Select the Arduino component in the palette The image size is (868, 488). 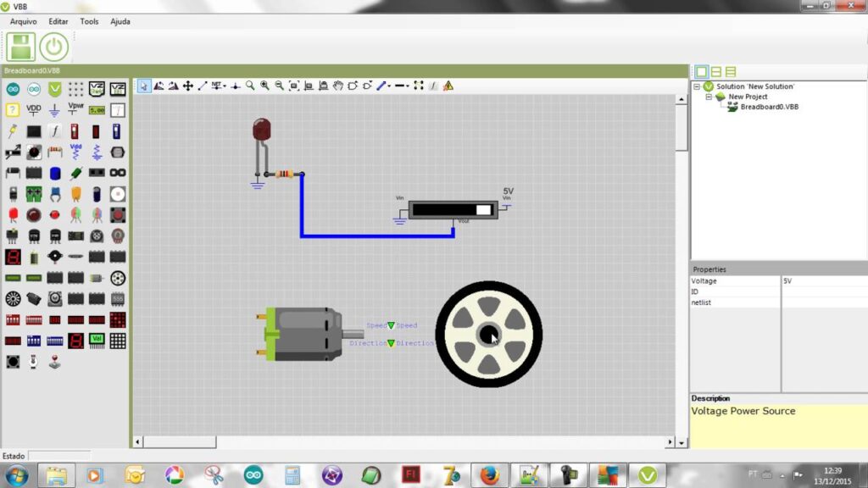(13, 88)
